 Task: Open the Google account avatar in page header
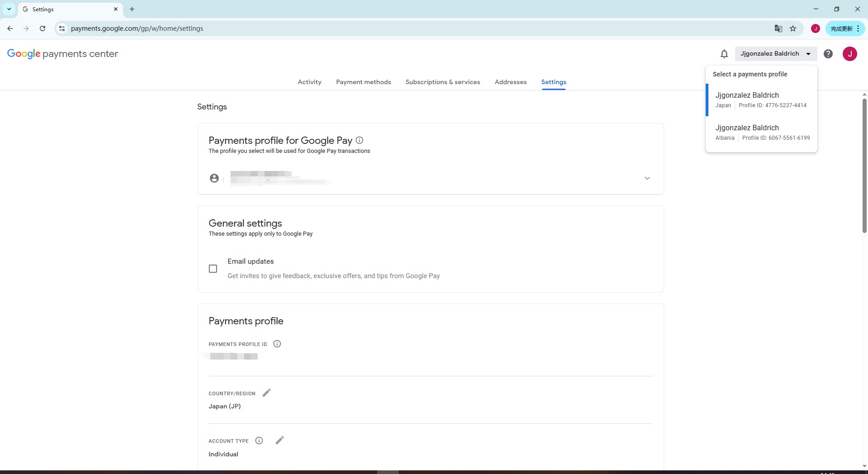click(x=850, y=54)
